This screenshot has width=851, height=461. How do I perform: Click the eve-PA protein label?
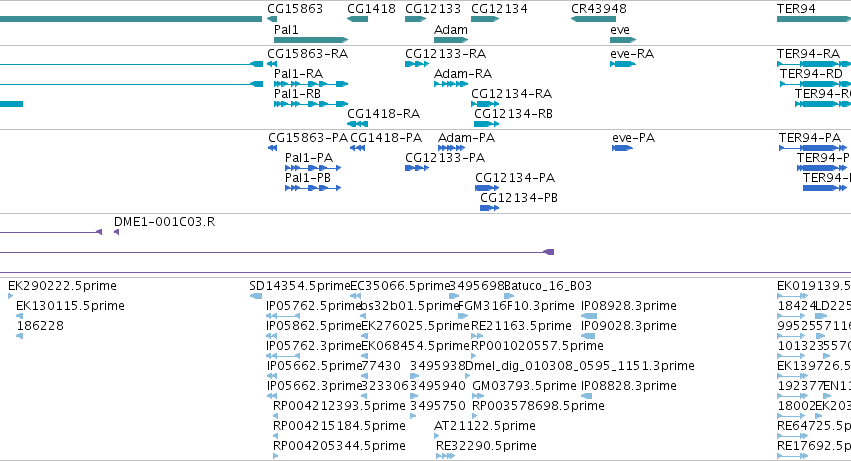tap(633, 138)
